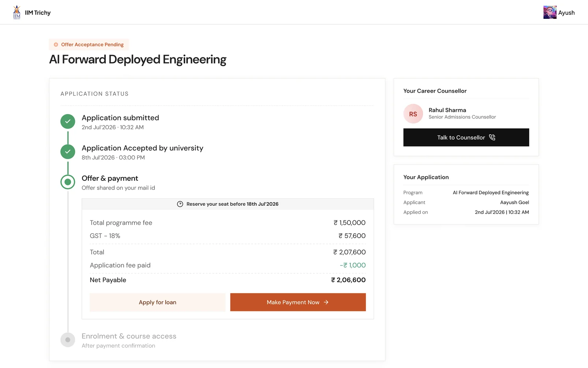Click 'After payment confirmation' text
The height and width of the screenshot is (368, 588).
[x=118, y=346]
